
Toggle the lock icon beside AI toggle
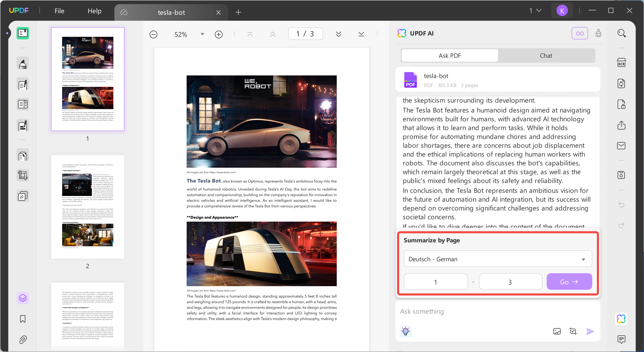(x=598, y=33)
